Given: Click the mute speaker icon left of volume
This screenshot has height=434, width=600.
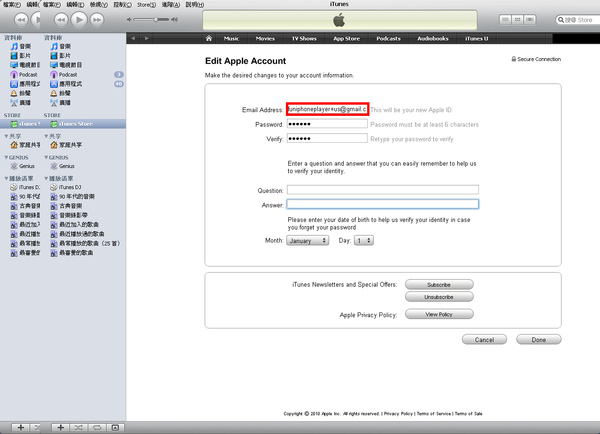Looking at the screenshot, I should [x=129, y=20].
